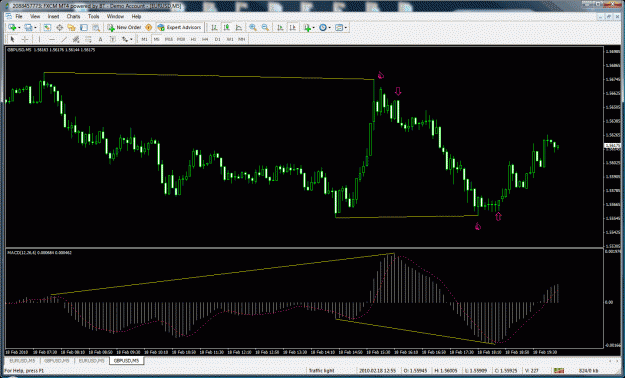Select the text 'A' drawing tool

[100, 39]
